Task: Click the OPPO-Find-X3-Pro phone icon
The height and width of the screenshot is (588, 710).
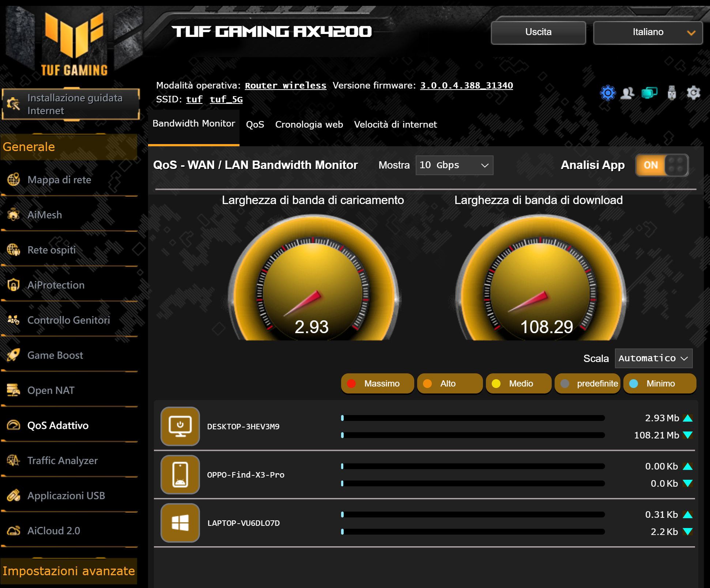Action: pos(180,475)
